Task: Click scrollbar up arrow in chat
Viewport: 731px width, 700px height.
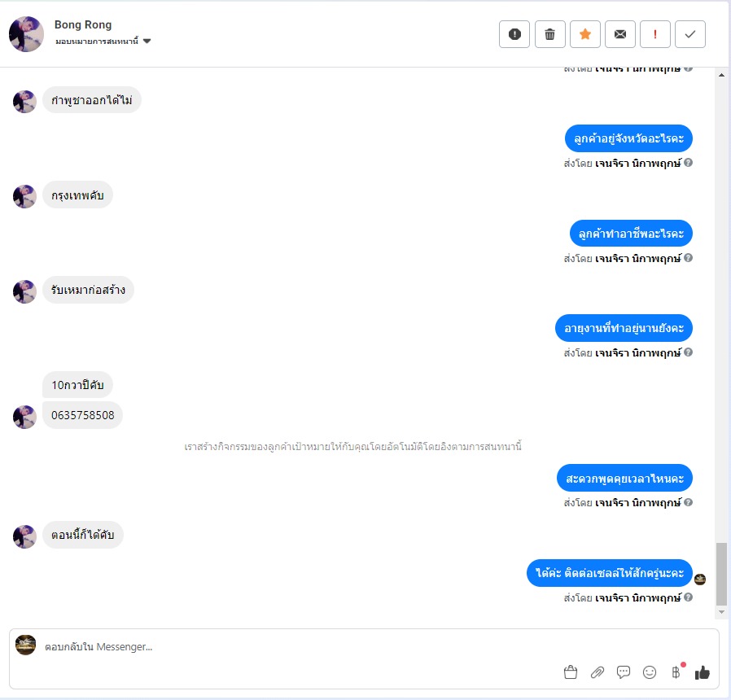Action: pos(721,75)
